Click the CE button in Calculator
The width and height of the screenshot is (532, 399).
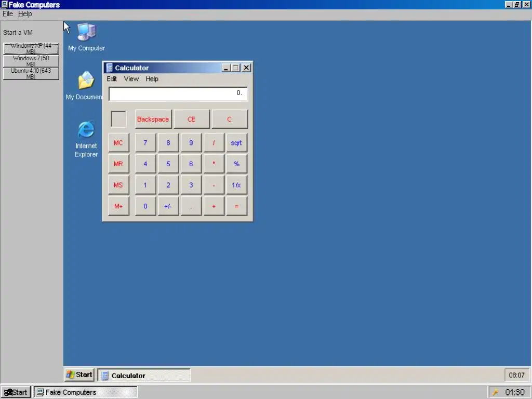191,119
